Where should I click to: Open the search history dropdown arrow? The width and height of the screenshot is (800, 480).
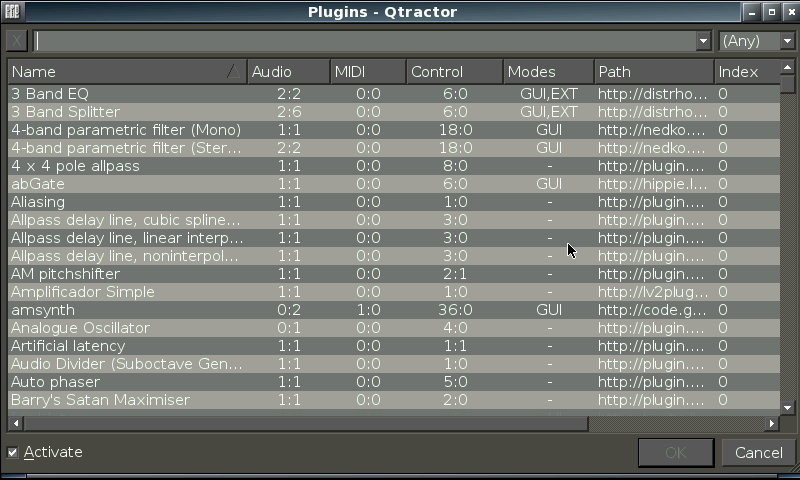point(704,41)
